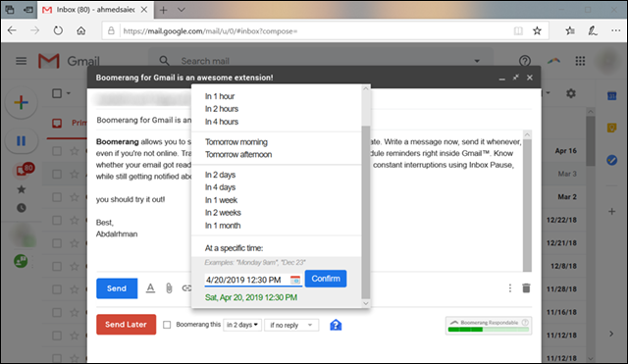
Task: Toggle the select all emails checkbox
Action: tap(57, 93)
